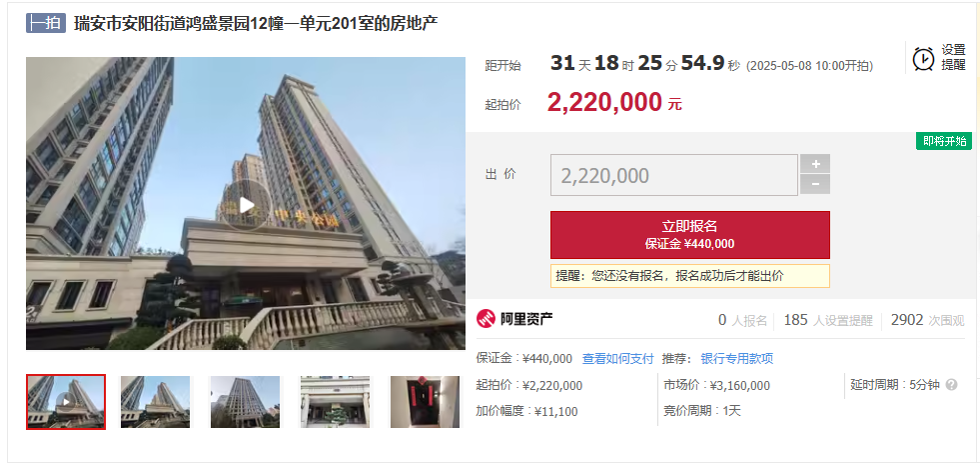Open 查看如何支付 payment help link
The width and height of the screenshot is (980, 464).
click(x=617, y=359)
